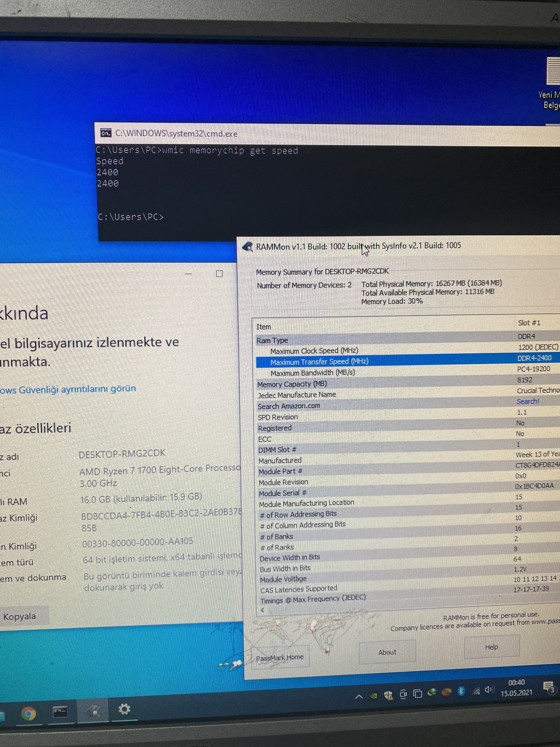Image resolution: width=560 pixels, height=747 pixels.
Task: Show hidden system tray icons
Action: click(359, 696)
